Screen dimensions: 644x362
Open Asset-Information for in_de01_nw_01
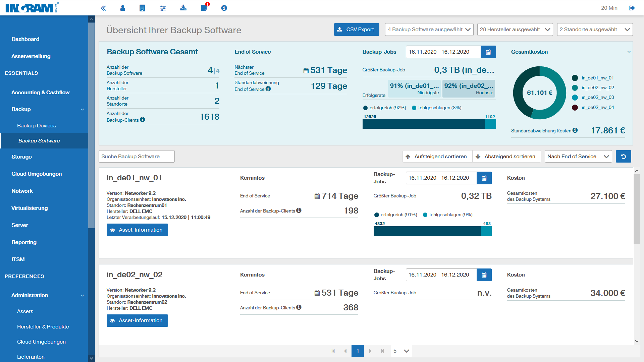[x=137, y=230]
